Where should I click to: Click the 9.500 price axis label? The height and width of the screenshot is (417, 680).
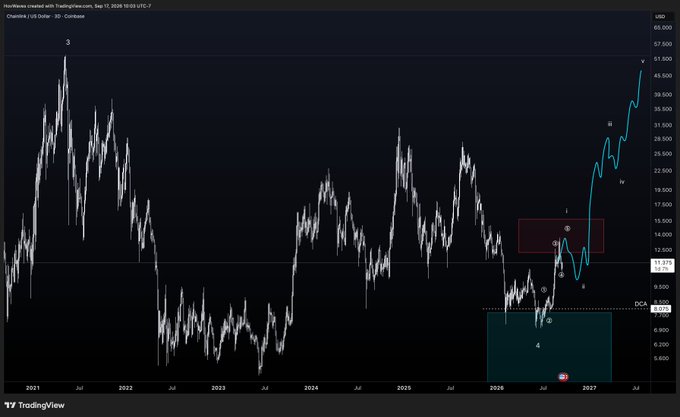[x=661, y=287]
